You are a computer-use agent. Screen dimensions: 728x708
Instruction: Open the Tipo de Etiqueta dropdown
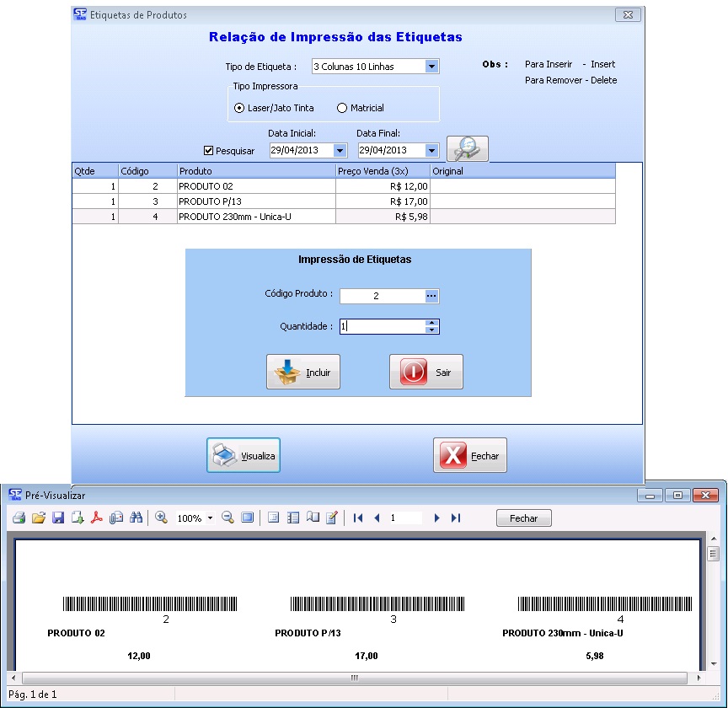click(431, 67)
